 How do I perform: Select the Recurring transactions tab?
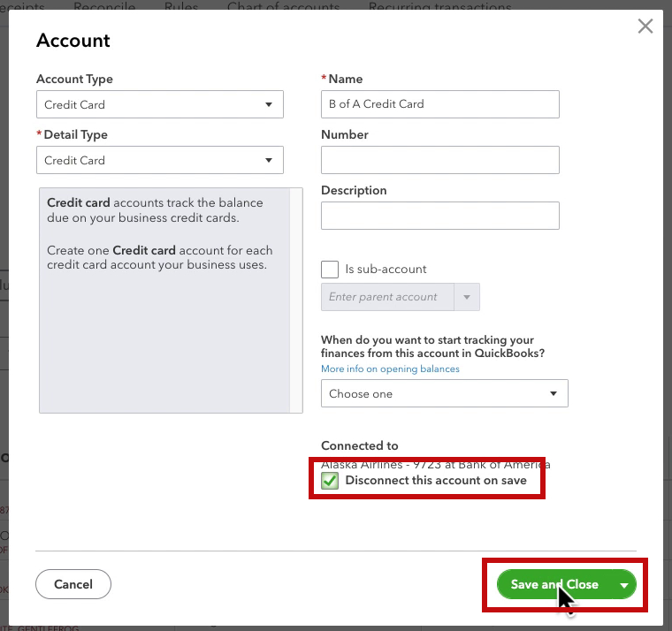(x=428, y=7)
